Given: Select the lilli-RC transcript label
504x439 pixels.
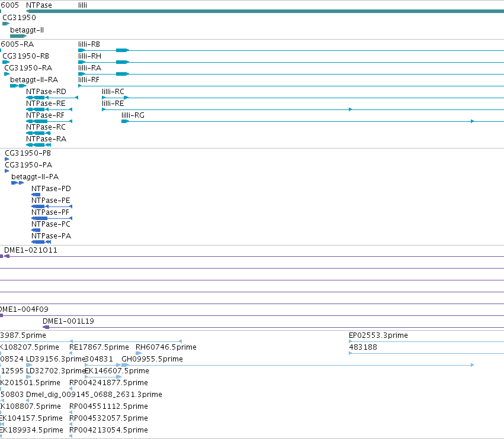Looking at the screenshot, I should [113, 92].
